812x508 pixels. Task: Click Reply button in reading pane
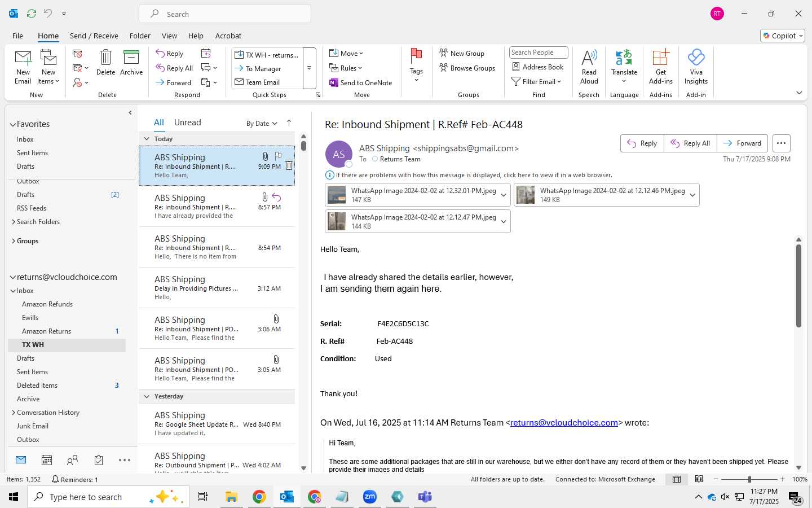click(642, 143)
